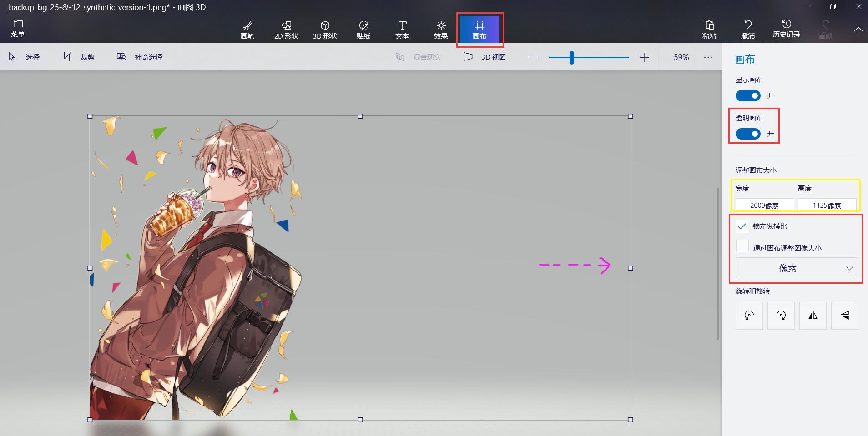Viewport: 868px width, 436px height.
Task: Select the 画笔 brushes tool
Action: click(x=247, y=30)
